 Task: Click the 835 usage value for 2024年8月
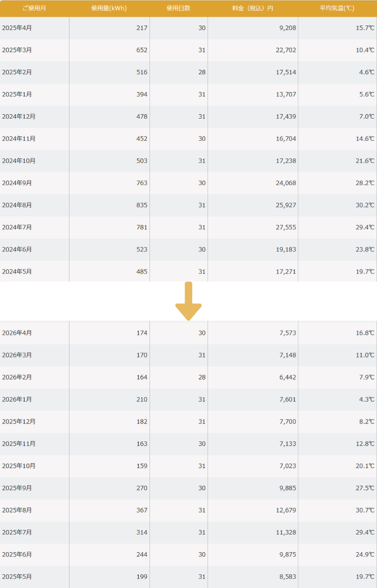[142, 205]
